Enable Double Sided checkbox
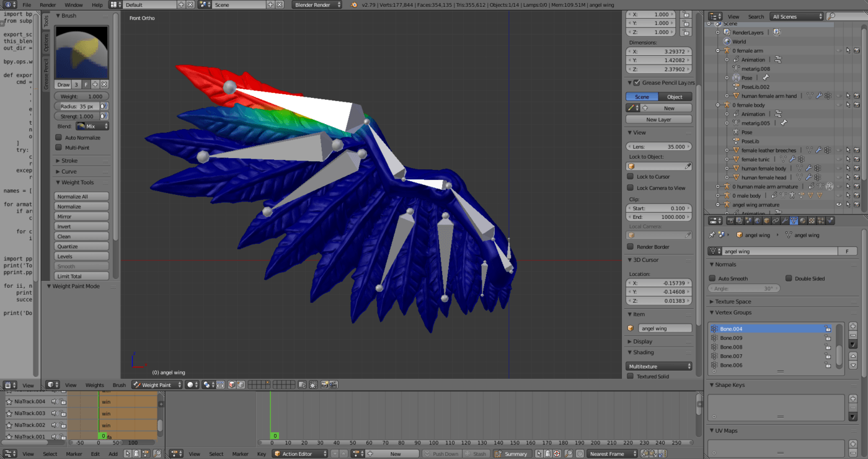The height and width of the screenshot is (459, 868). point(789,279)
